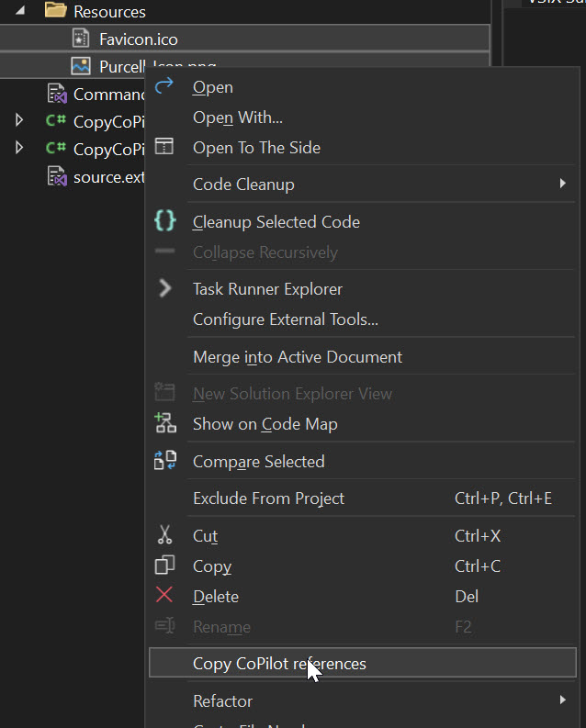Click the Show on Code Map icon
This screenshot has width=586, height=728.
click(164, 423)
